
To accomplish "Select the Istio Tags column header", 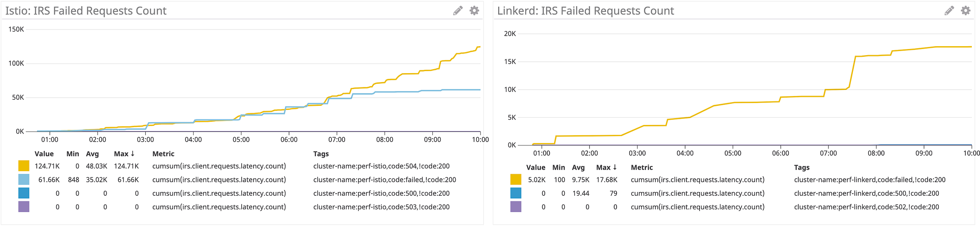I will pos(321,154).
